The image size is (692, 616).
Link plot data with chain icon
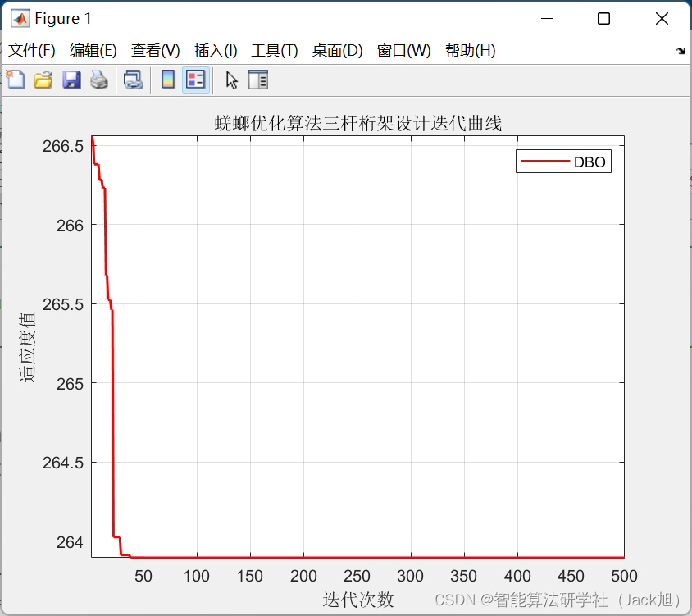(134, 80)
